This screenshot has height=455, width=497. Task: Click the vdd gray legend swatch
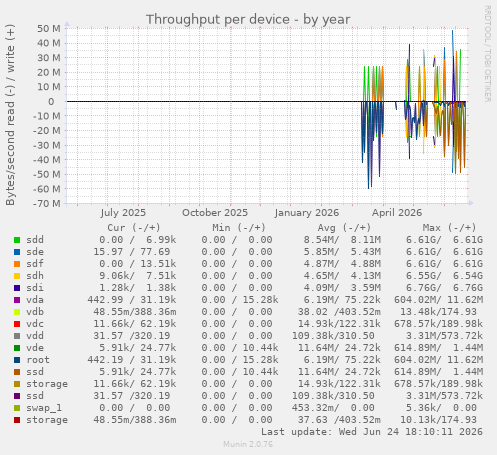coord(17,336)
